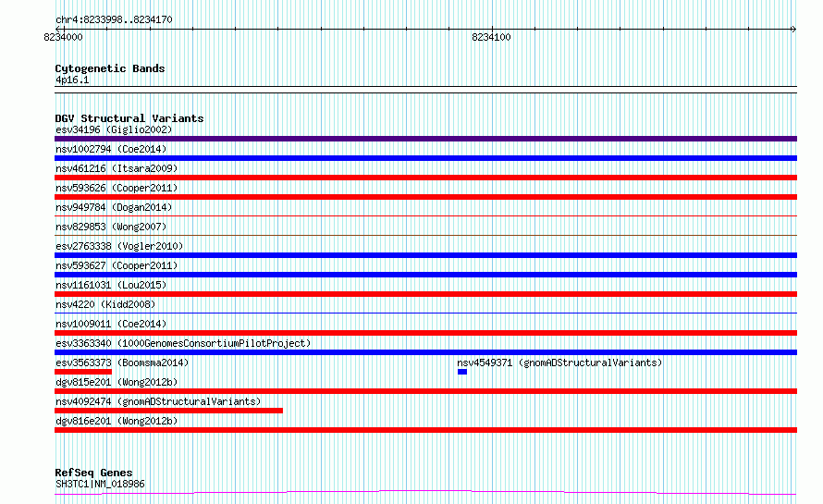The height and width of the screenshot is (504, 823).
Task: Click the blue esv2763338 variant bar
Action: click(x=425, y=255)
